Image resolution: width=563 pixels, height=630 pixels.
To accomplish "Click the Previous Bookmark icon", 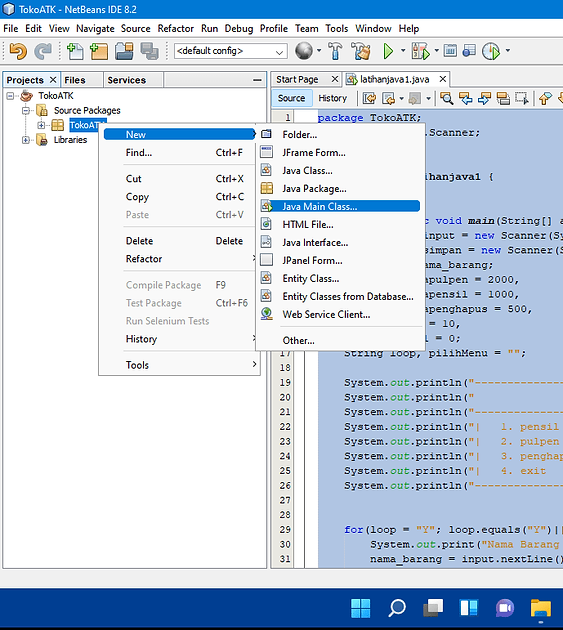I will (x=545, y=98).
